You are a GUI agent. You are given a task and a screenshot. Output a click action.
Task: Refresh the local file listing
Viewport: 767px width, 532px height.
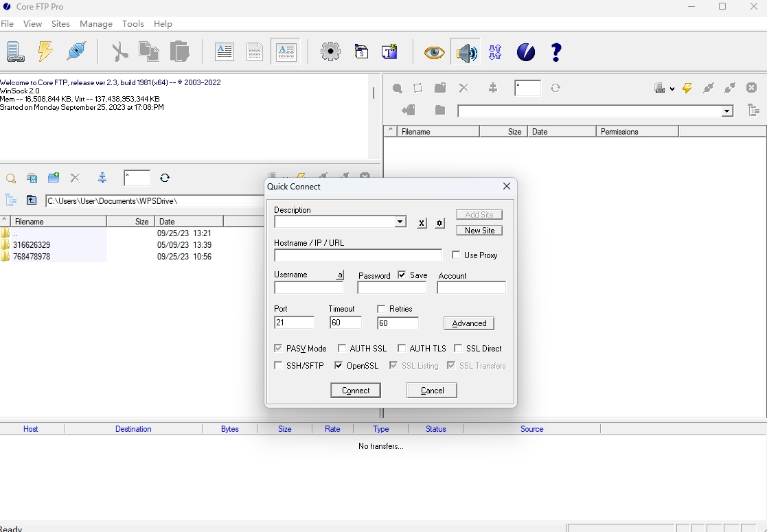[165, 178]
